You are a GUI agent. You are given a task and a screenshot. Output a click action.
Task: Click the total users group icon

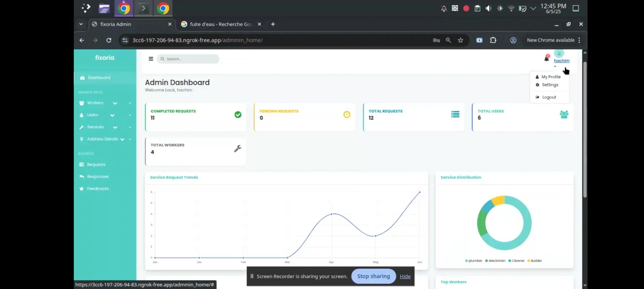tap(564, 115)
